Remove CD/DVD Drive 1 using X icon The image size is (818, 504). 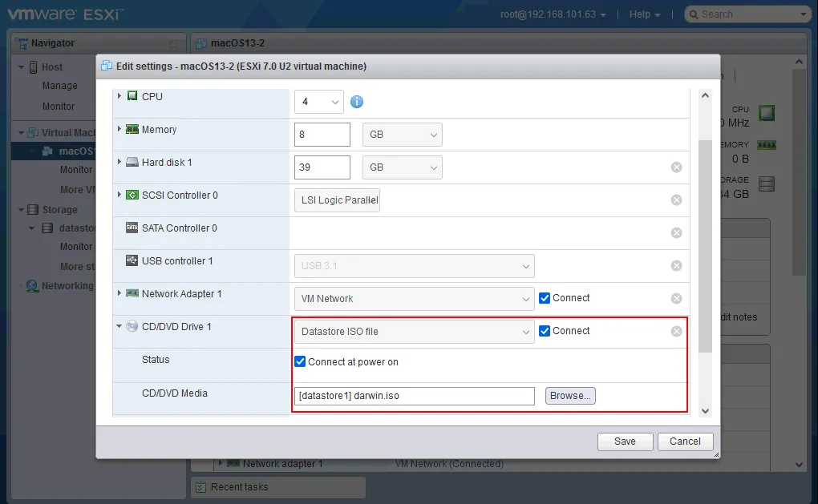pos(676,332)
